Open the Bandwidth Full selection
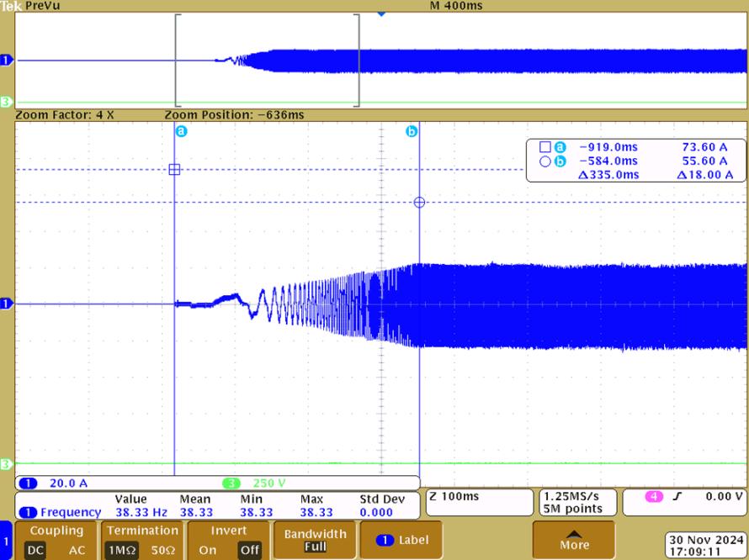The image size is (749, 560). tap(315, 540)
